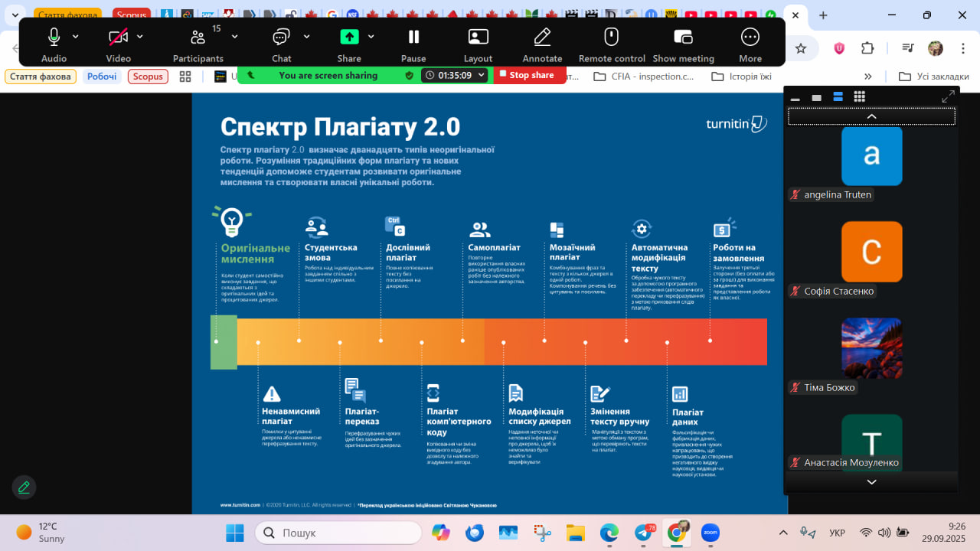Screen dimensions: 980x551
Task: Switch video panel to vertical strip view
Action: tap(838, 96)
